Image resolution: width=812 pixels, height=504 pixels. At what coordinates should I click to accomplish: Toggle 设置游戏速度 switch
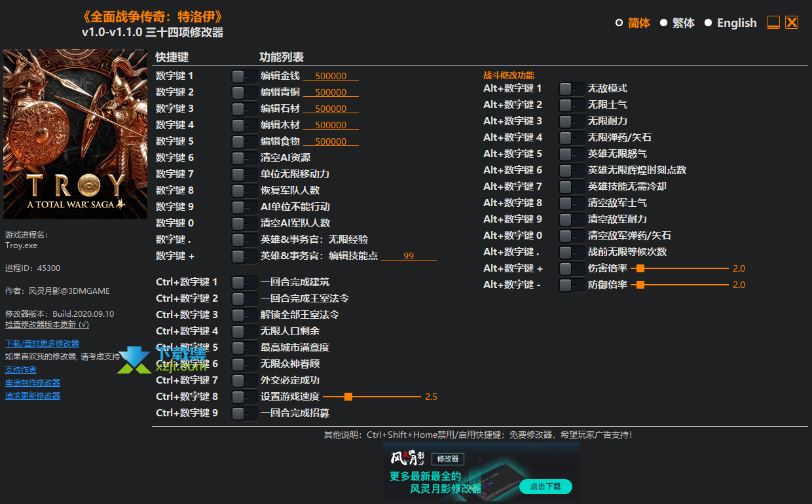[244, 397]
